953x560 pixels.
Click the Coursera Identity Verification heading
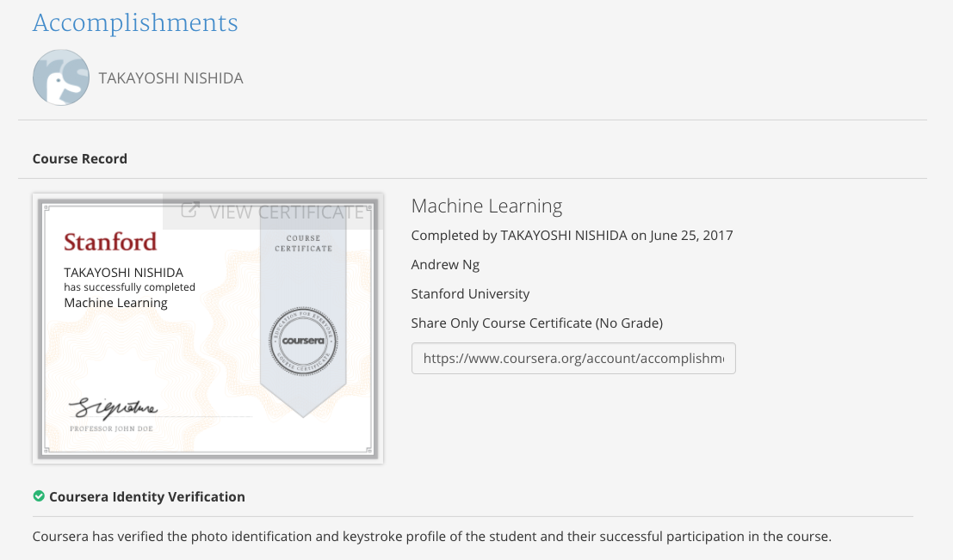click(147, 497)
